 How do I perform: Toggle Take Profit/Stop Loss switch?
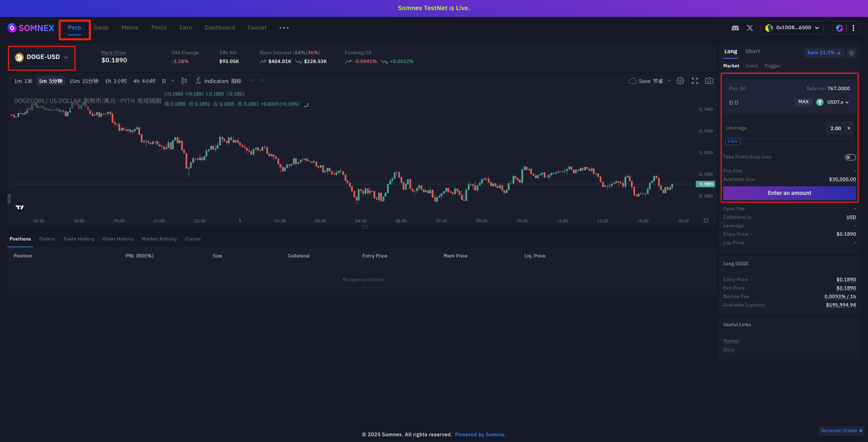click(850, 157)
